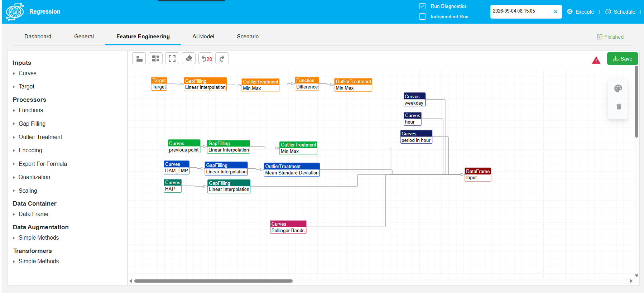The height and width of the screenshot is (293, 644).
Task: Enable the Independent Run checkbox
Action: click(x=423, y=16)
